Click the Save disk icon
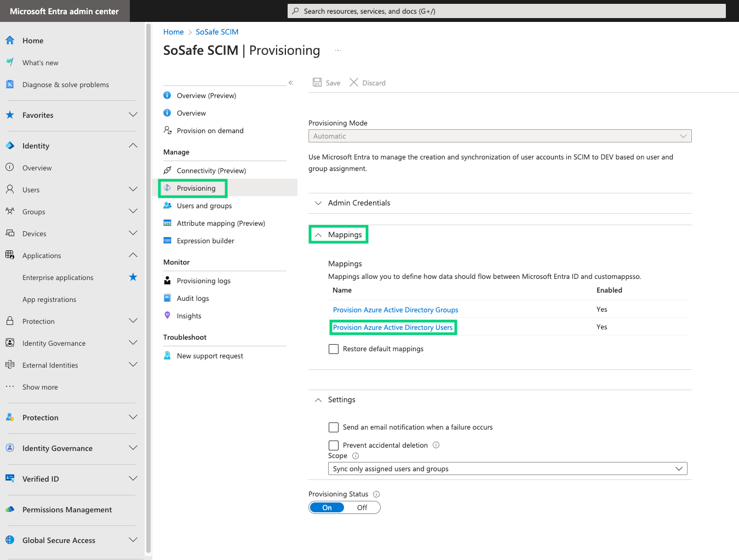739x560 pixels. coord(317,83)
